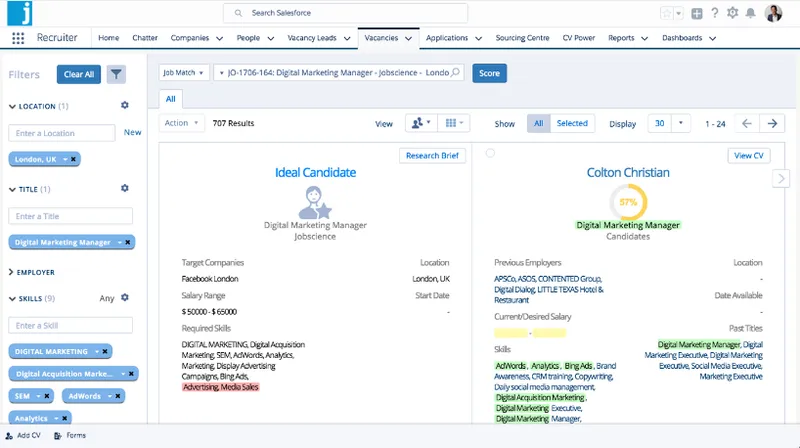Remove the DIGITAL MARKETING skill chip

tap(105, 352)
